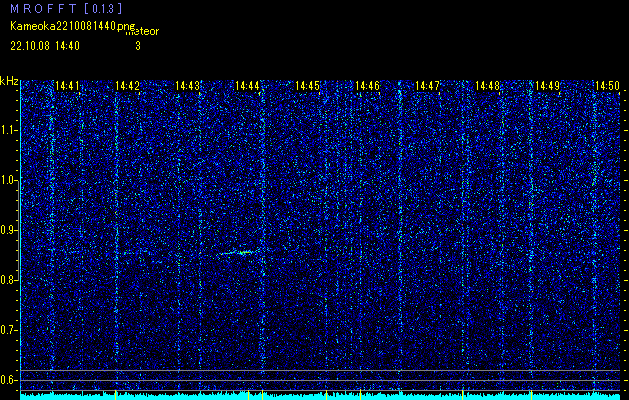Image resolution: width=629 pixels, height=400 pixels.
Task: Click the meteor count value 3
Action: tap(138, 46)
